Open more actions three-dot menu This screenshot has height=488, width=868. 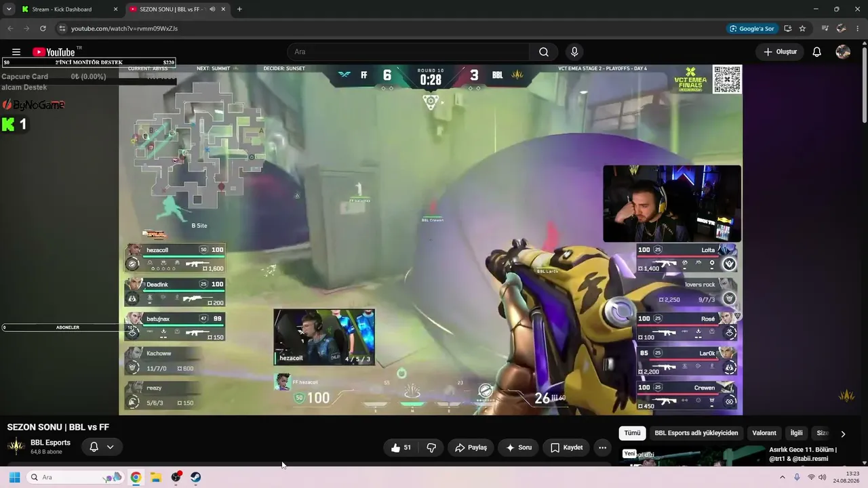(602, 447)
